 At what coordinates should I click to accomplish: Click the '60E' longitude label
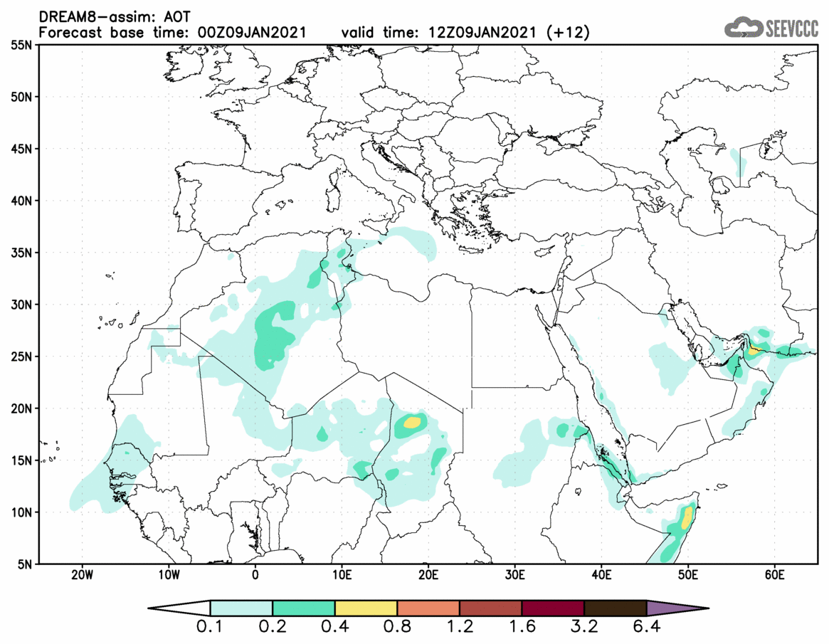click(774, 575)
